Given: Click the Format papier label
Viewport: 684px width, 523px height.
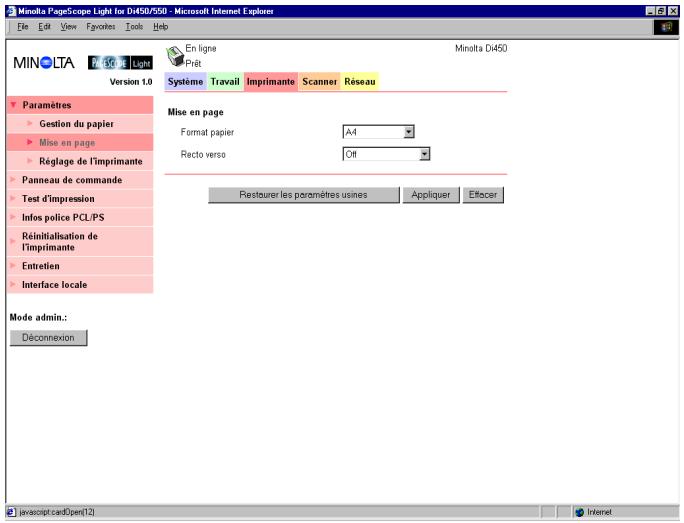Looking at the screenshot, I should [207, 132].
